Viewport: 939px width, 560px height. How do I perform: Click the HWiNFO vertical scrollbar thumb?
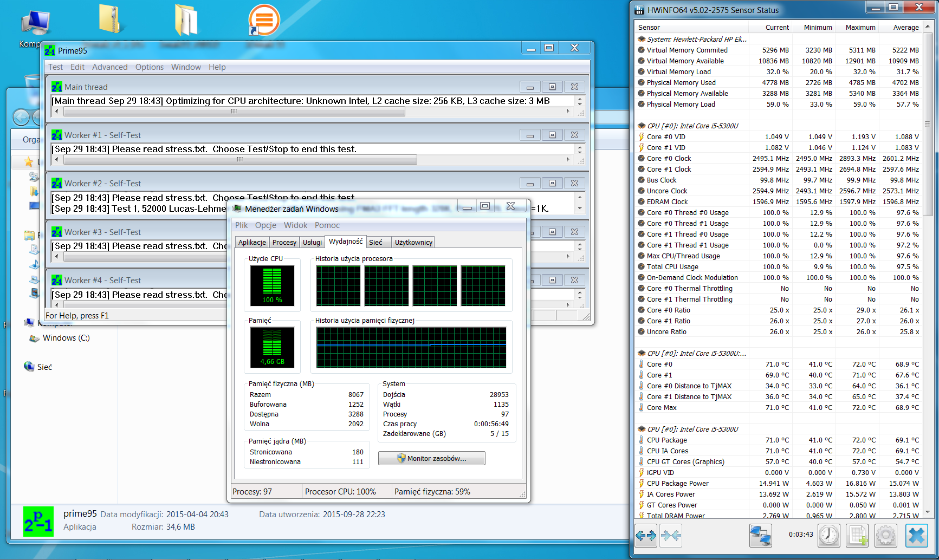pos(928,124)
